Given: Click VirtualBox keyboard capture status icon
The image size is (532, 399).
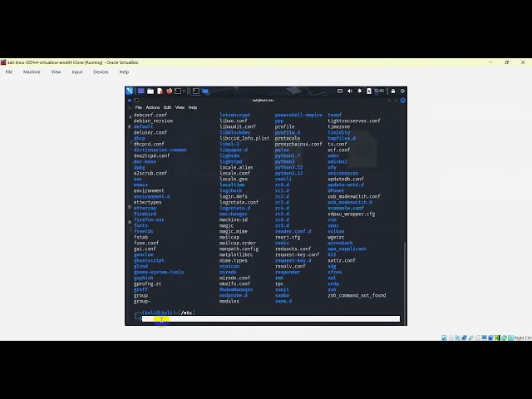Looking at the screenshot, I should [510, 337].
